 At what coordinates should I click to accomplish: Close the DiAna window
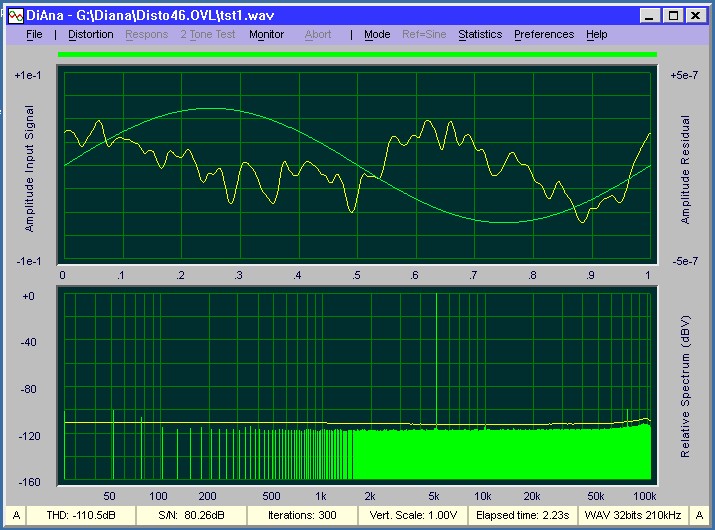(696, 16)
